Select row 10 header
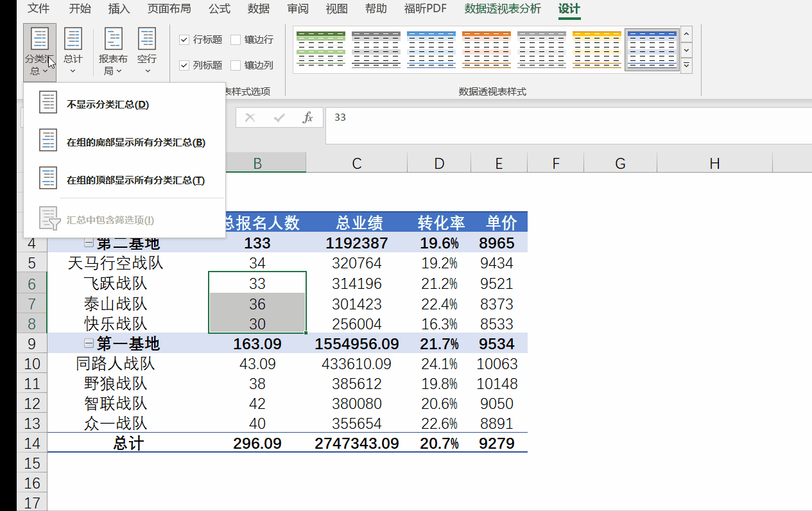 tap(32, 364)
